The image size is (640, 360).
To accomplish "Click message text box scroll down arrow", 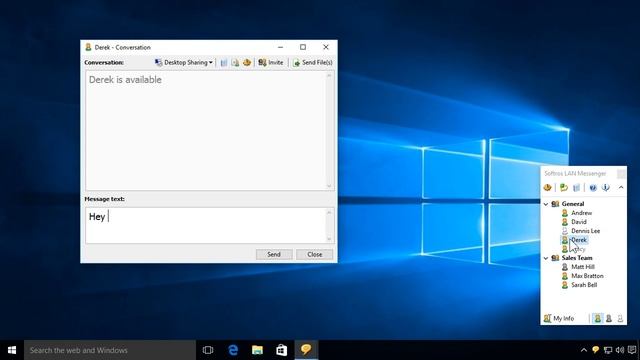I will pyautogui.click(x=329, y=239).
